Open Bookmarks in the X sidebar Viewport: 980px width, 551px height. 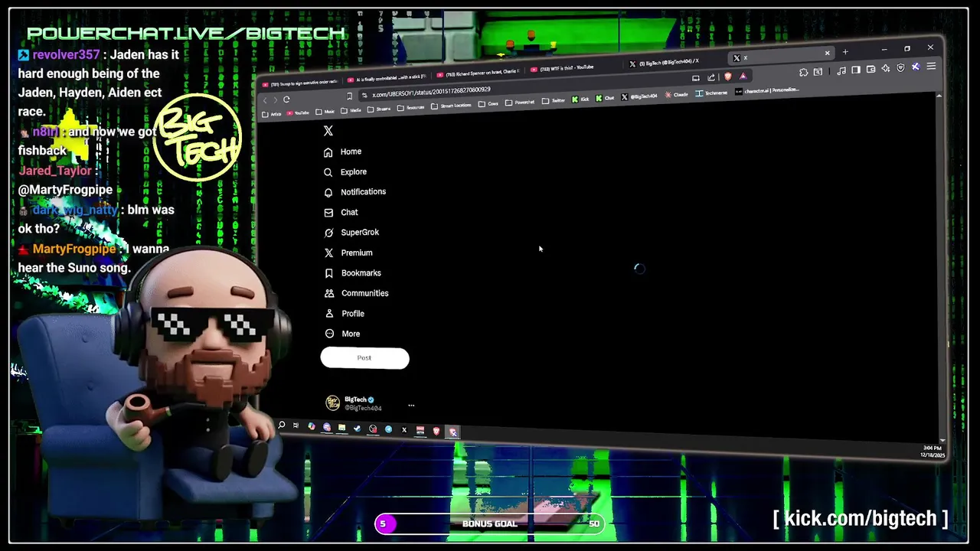click(351, 273)
